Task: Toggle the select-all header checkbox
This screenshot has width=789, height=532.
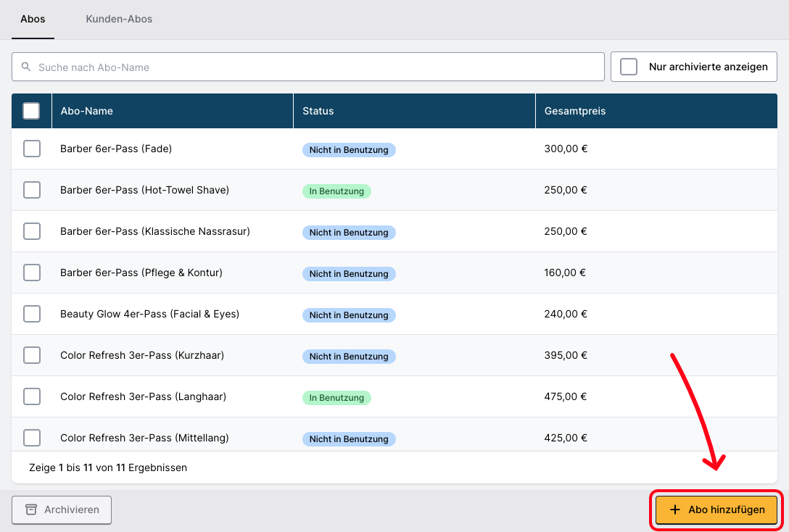Action: pos(31,111)
